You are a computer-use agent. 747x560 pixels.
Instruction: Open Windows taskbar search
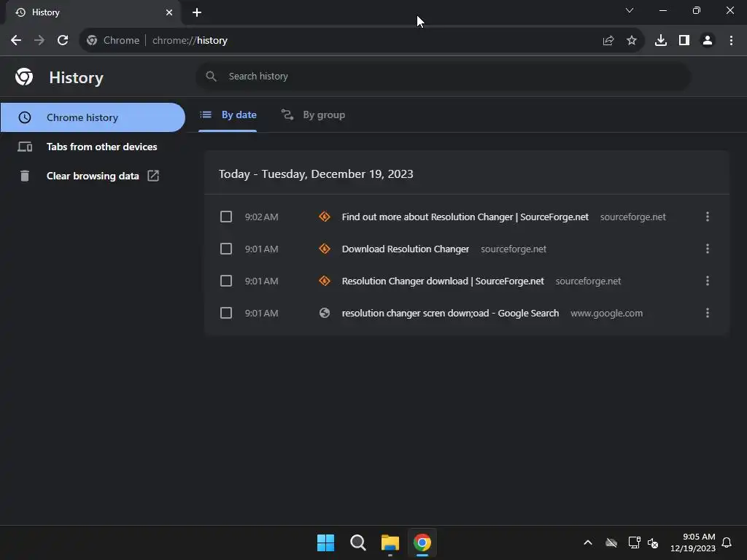click(357, 542)
